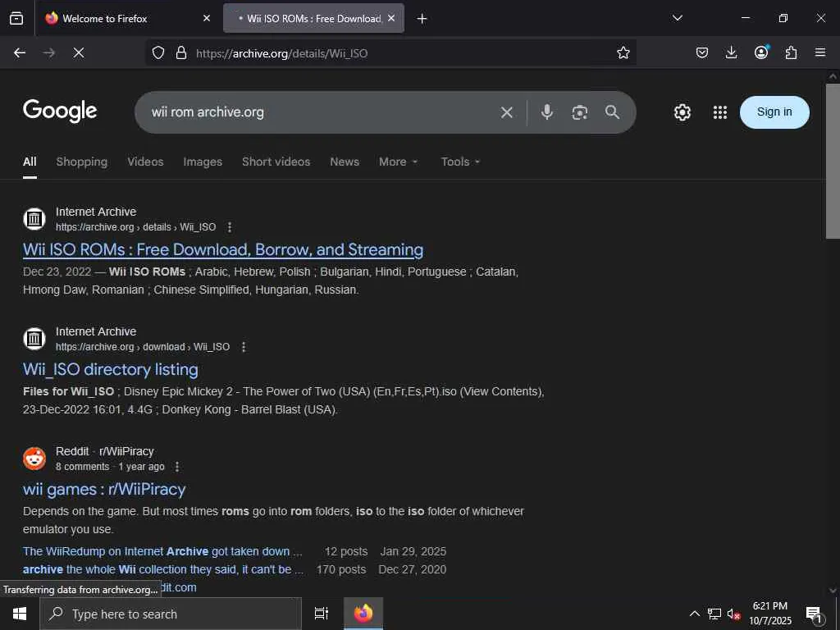Go to Google homepage via logo
This screenshot has width=840, height=630.
(60, 111)
